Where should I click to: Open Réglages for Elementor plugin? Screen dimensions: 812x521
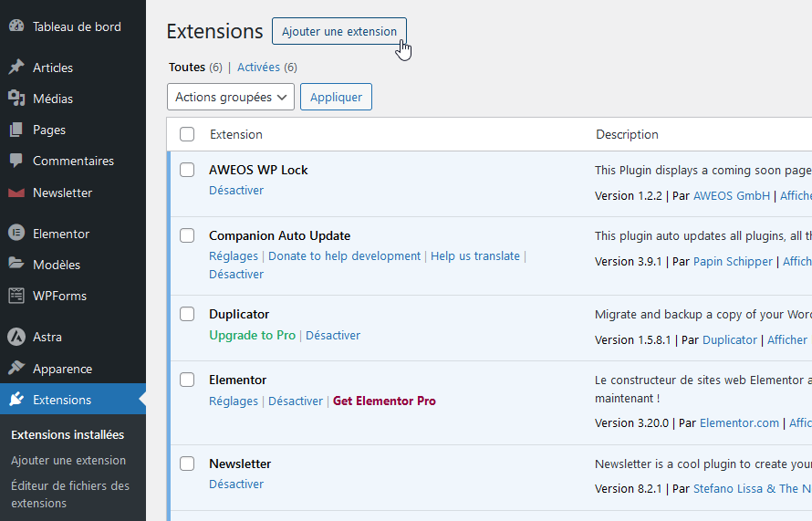point(234,401)
